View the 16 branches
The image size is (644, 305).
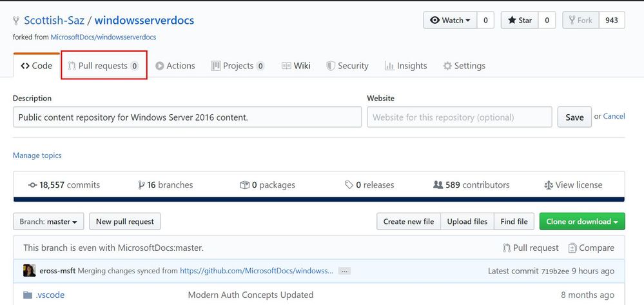click(x=166, y=185)
